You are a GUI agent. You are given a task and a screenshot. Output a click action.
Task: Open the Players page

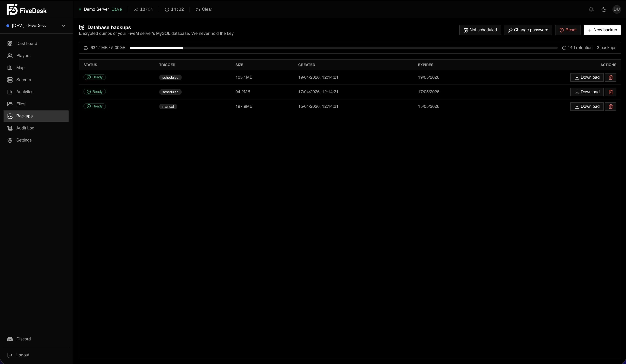point(36,56)
